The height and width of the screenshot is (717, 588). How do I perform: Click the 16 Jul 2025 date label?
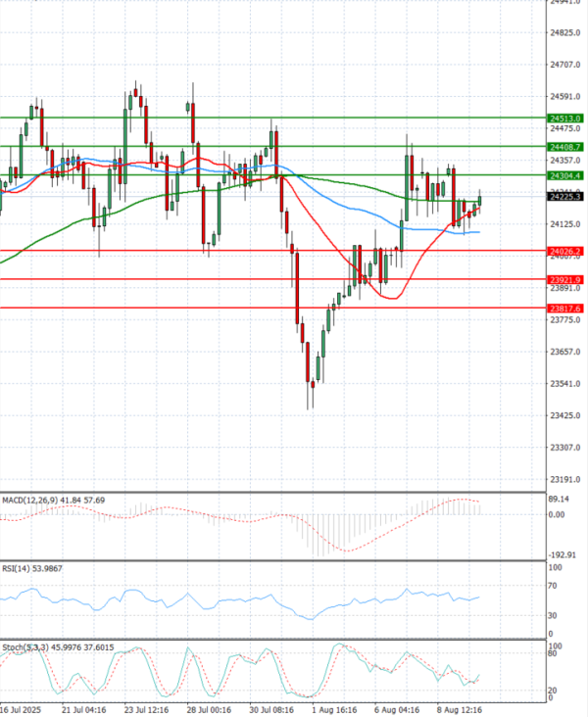[21, 710]
